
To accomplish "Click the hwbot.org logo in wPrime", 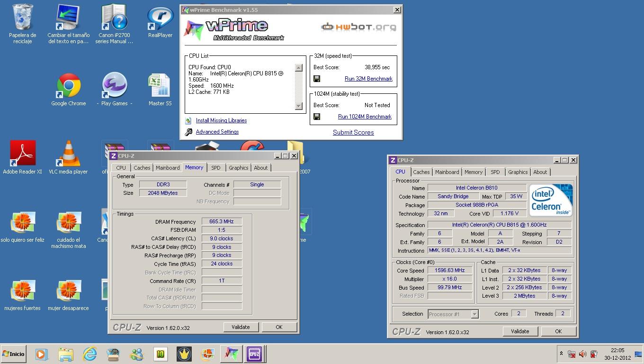I will pyautogui.click(x=358, y=27).
